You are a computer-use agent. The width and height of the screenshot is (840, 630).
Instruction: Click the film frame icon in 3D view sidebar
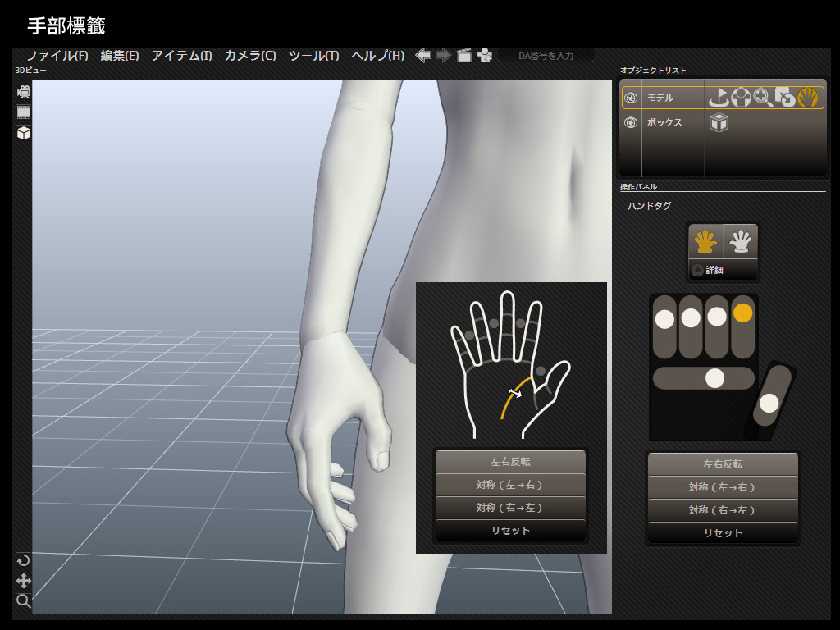24,112
